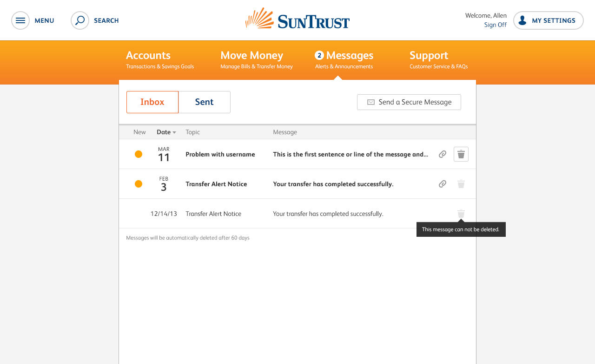Open attachment on Feb 3 transfer alert
This screenshot has width=595, height=364.
pyautogui.click(x=443, y=184)
